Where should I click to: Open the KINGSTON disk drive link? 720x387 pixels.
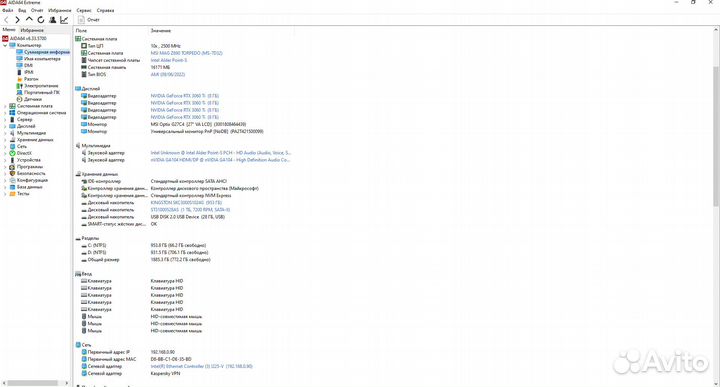click(186, 202)
